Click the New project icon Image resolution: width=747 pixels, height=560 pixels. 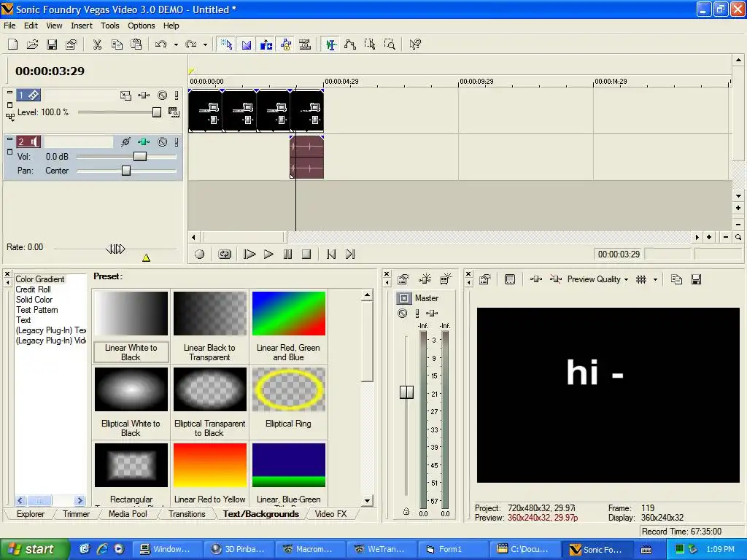click(13, 44)
